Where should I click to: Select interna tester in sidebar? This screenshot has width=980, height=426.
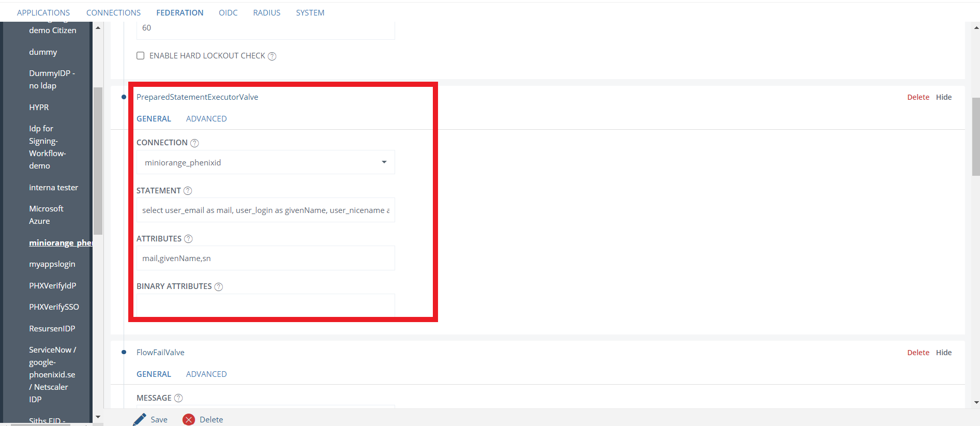[53, 188]
